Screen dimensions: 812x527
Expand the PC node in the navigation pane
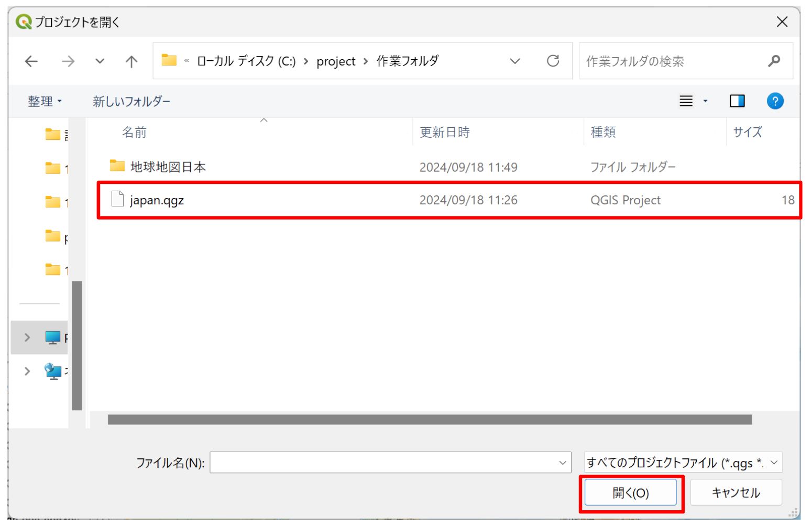(x=27, y=337)
